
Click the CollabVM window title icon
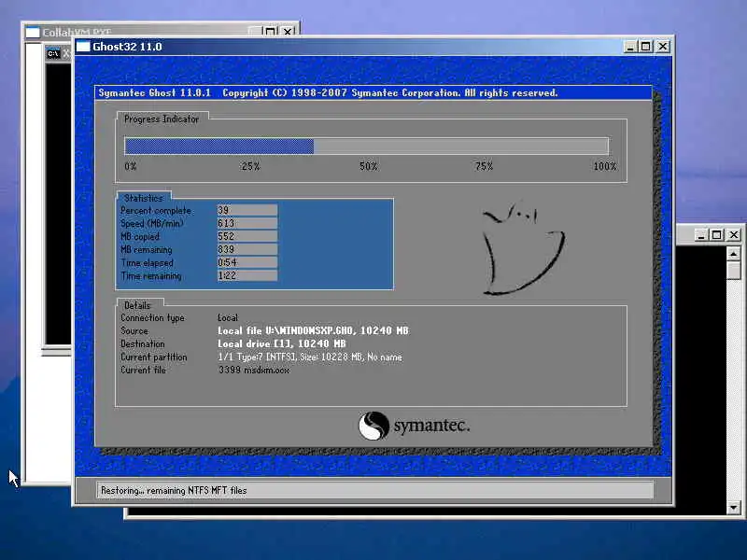(33, 33)
